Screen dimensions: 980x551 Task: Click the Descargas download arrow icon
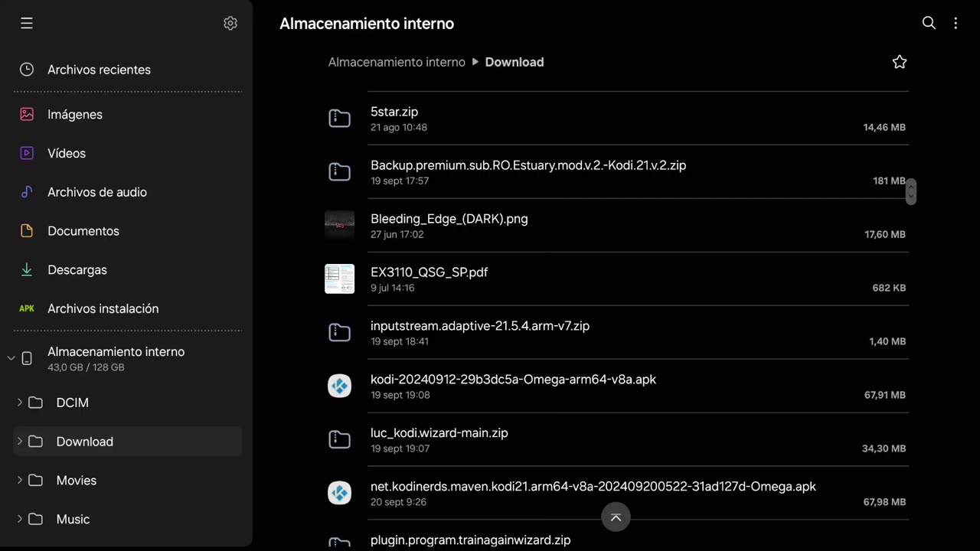pyautogui.click(x=27, y=269)
